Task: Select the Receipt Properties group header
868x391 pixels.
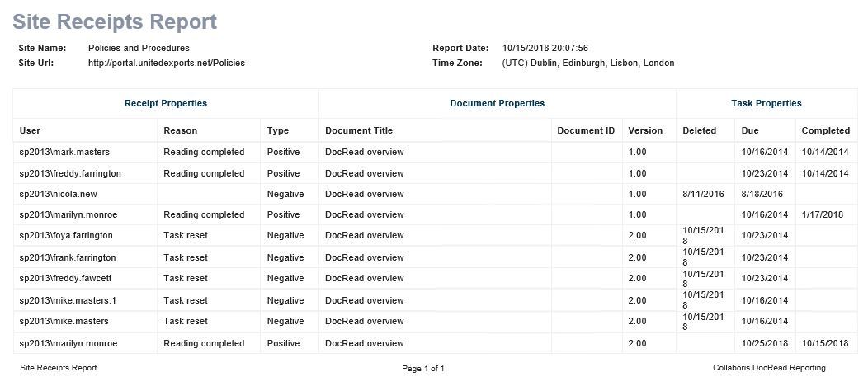Action: [x=166, y=103]
